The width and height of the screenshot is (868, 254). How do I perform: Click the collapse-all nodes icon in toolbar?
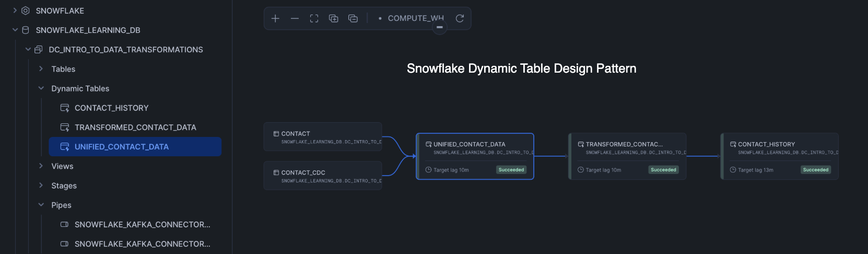(x=353, y=18)
